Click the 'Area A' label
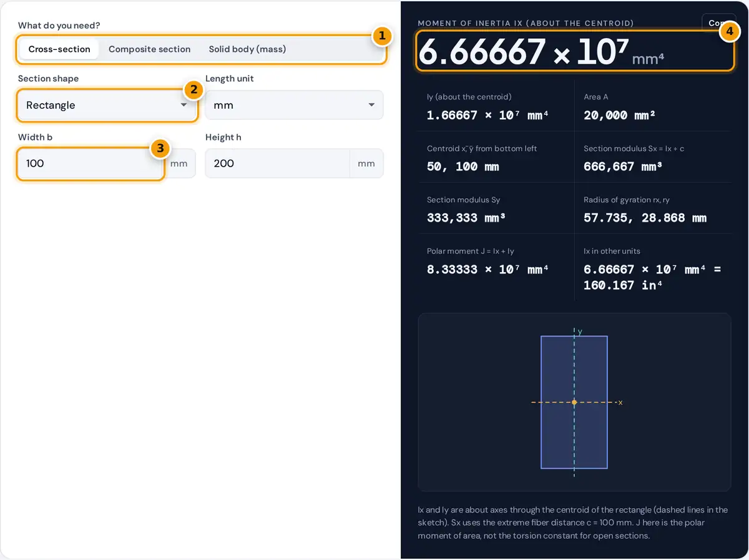Screen dimensions: 749x560 (x=595, y=97)
